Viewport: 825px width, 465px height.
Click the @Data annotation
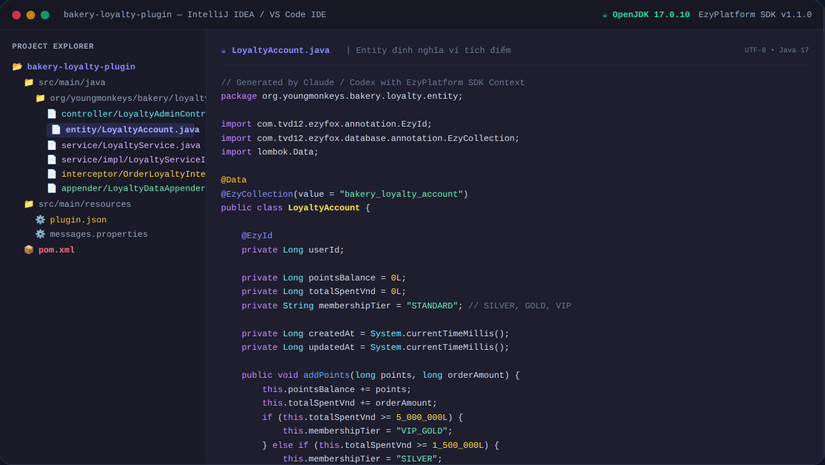tap(234, 180)
